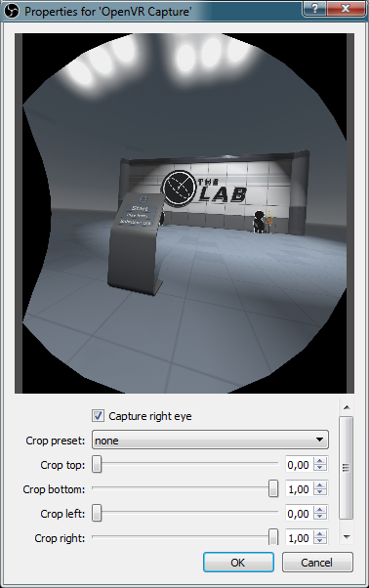Viewport: 369px width, 588px height.
Task: Focus the Crop right value field
Action: point(299,537)
